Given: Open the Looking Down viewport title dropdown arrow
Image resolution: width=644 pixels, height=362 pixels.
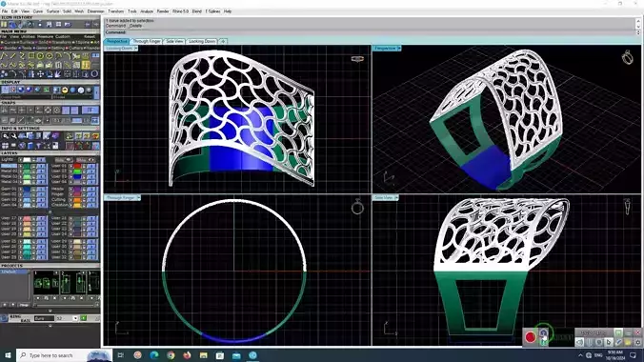Looking at the screenshot, I should [x=136, y=49].
